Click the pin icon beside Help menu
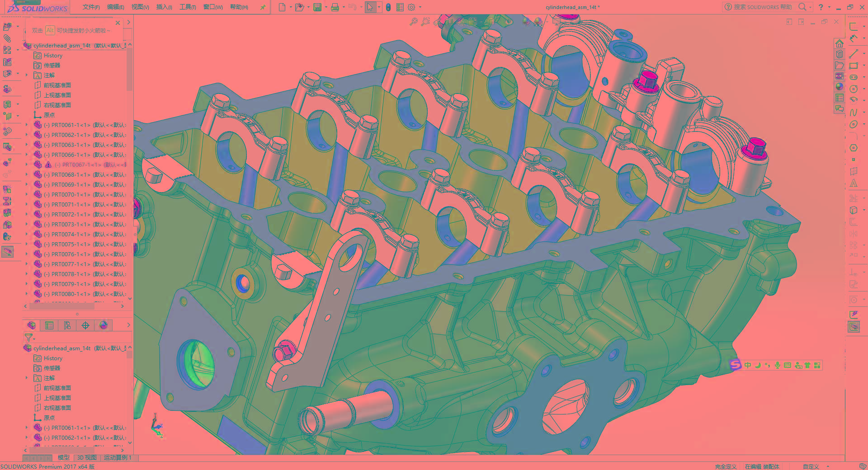The image size is (868, 470). pyautogui.click(x=263, y=7)
